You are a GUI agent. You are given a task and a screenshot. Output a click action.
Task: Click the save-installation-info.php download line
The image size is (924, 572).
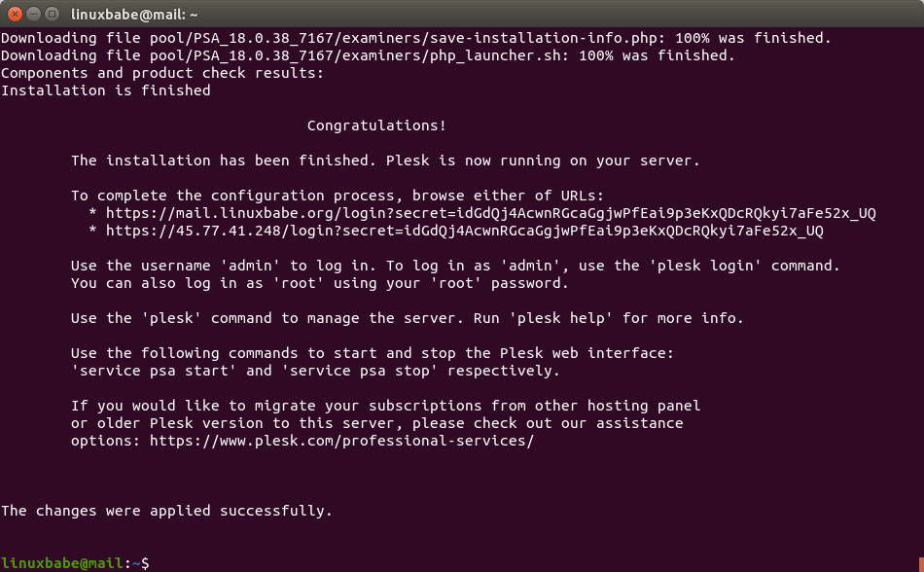tap(415, 38)
